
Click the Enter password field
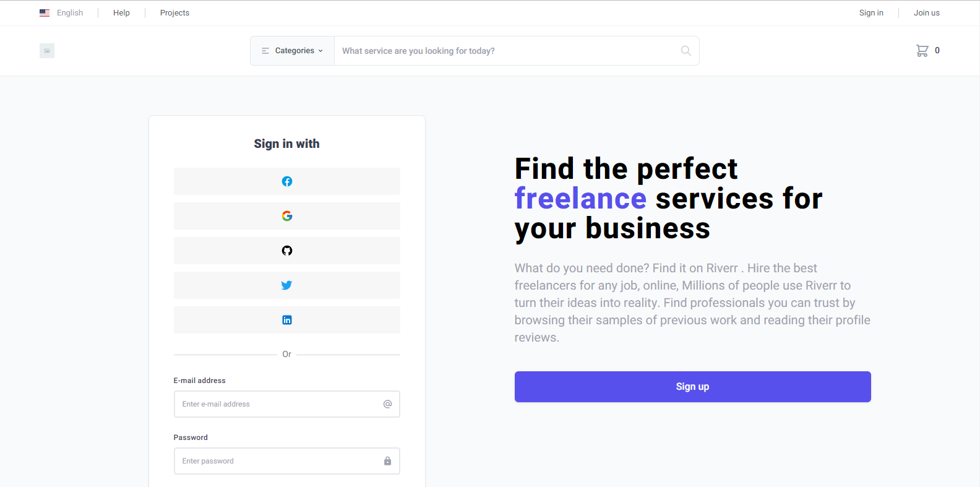coord(278,461)
